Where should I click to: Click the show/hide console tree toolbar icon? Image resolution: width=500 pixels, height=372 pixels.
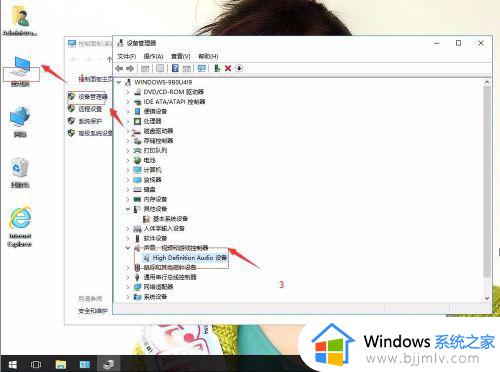(145, 69)
